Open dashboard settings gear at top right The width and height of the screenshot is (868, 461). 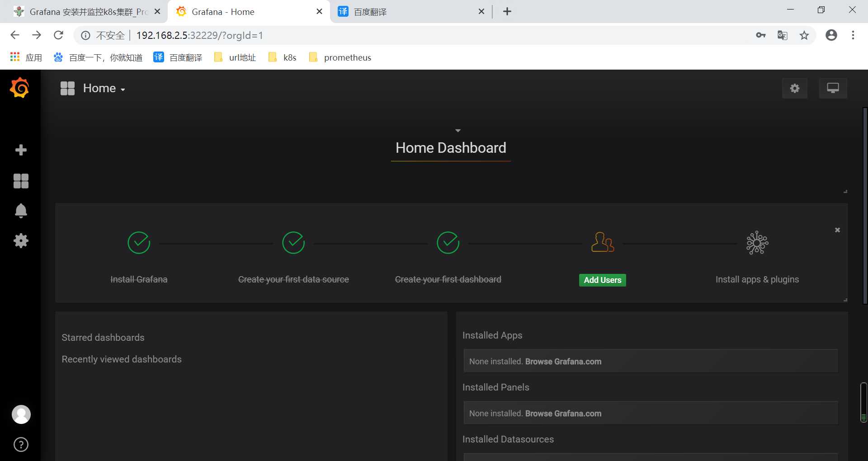point(795,88)
